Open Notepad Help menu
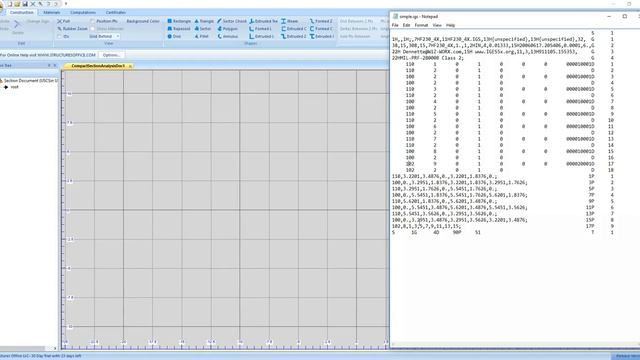Image resolution: width=640 pixels, height=360 pixels. tap(450, 25)
